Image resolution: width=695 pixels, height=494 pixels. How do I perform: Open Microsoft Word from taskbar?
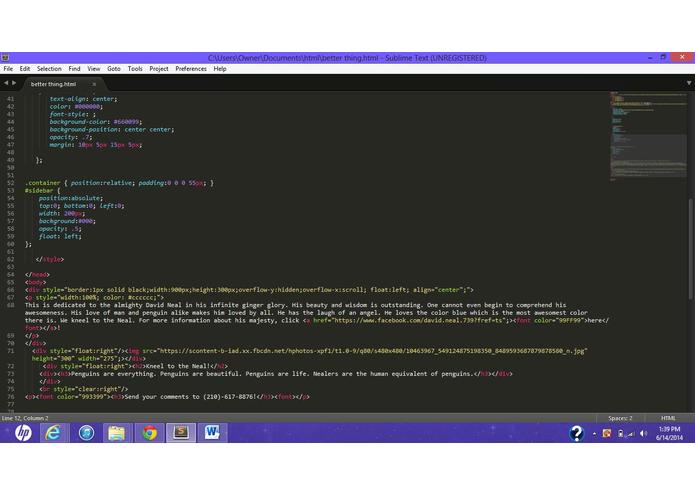212,433
